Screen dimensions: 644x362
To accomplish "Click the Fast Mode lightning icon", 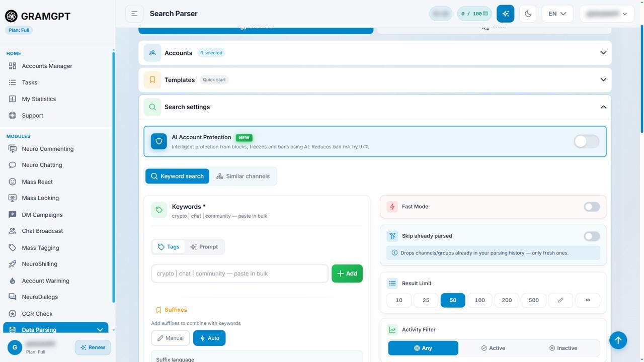I will (x=392, y=207).
